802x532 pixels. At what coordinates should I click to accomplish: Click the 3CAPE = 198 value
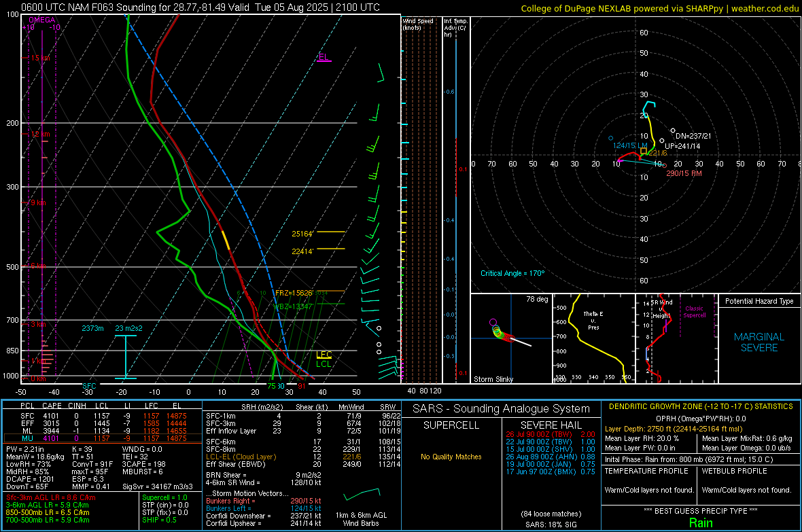click(143, 465)
